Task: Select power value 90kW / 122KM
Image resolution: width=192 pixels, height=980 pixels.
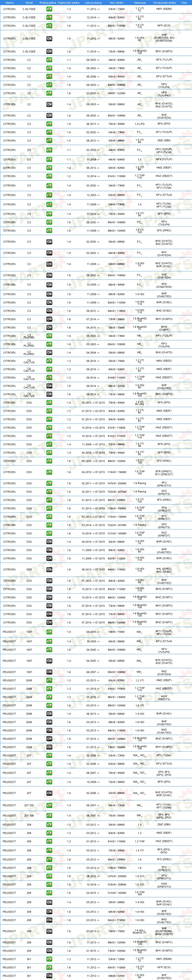Action: [x=117, y=93]
